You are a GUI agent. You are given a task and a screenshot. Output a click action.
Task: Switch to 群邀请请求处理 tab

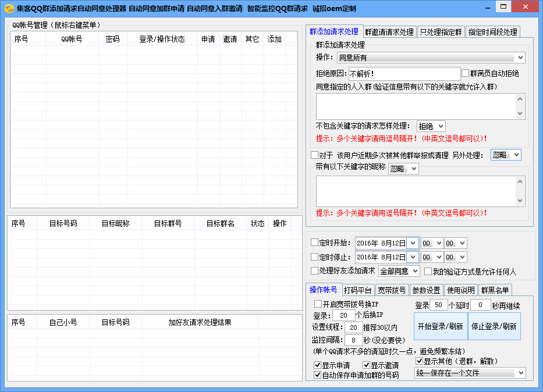coord(389,32)
